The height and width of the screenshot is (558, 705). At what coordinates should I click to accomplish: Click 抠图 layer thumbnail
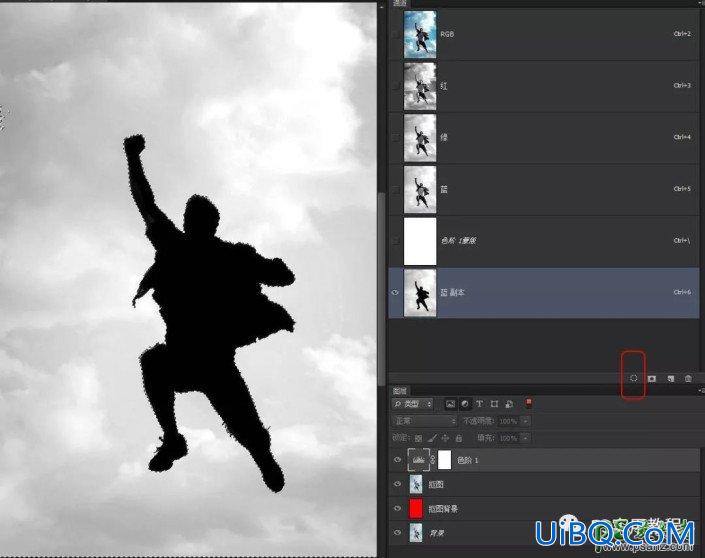pyautogui.click(x=416, y=484)
